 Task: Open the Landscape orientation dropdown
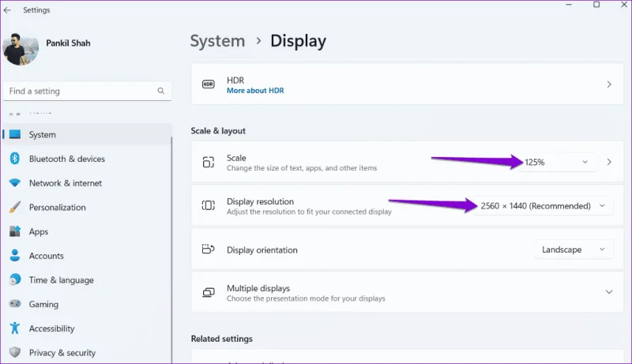574,250
